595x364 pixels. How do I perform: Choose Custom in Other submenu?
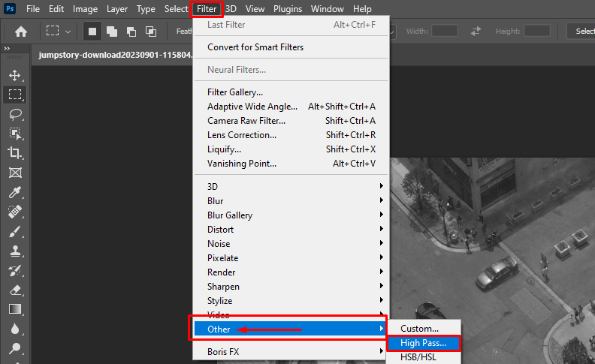(x=424, y=329)
